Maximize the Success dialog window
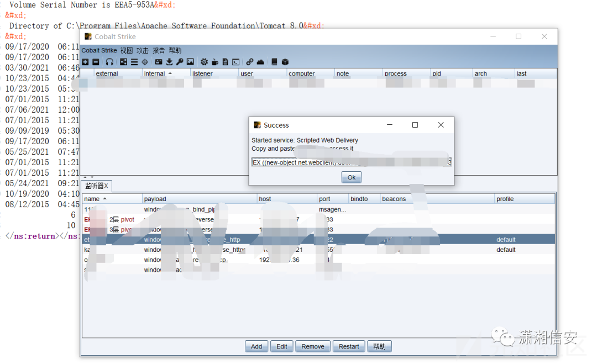The image size is (597, 364). pos(415,125)
